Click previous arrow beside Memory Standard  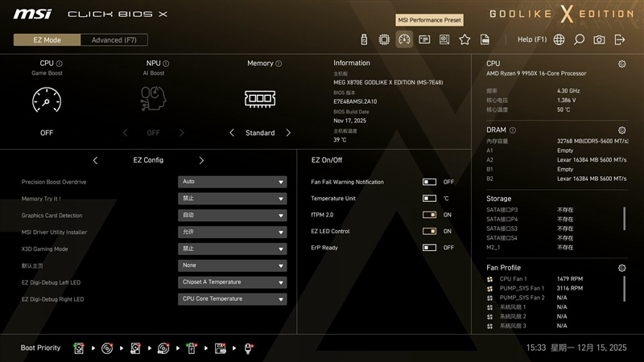(232, 133)
